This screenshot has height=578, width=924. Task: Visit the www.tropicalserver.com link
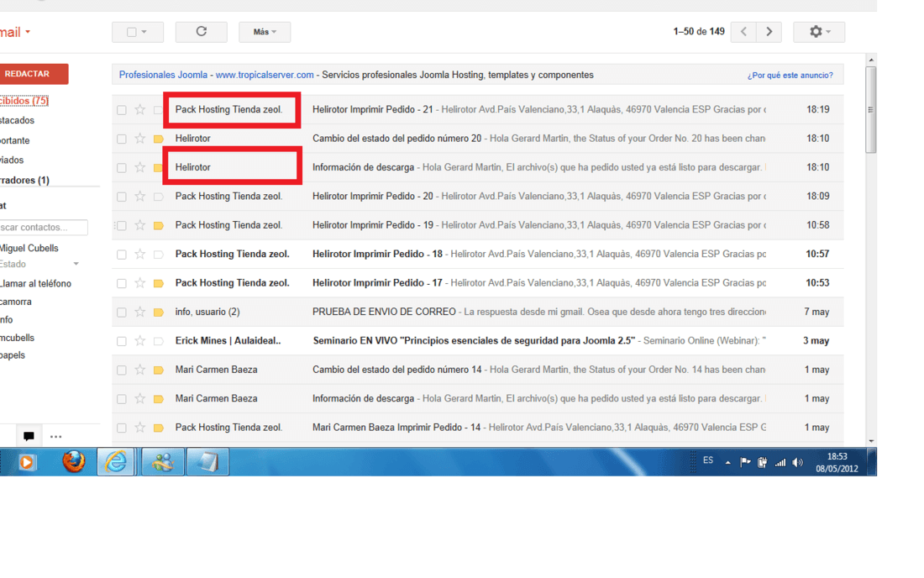265,75
